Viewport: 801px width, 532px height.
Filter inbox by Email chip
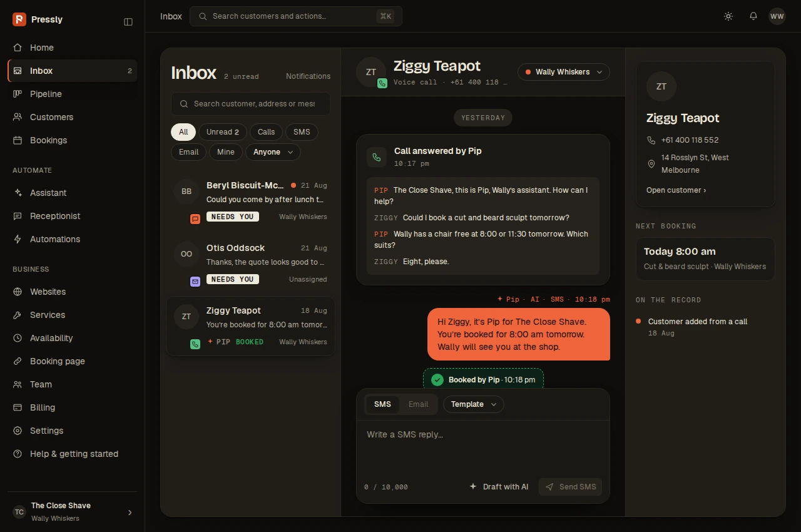pyautogui.click(x=188, y=152)
